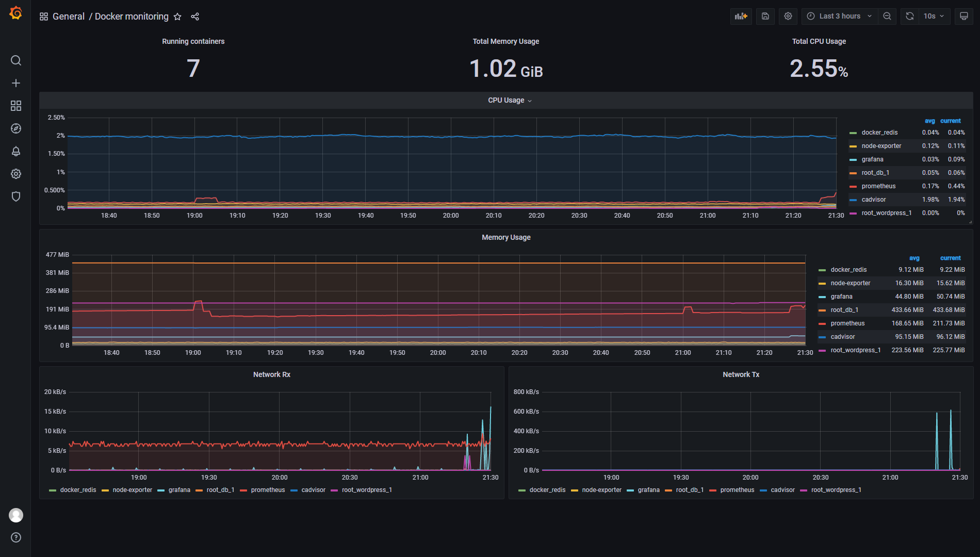The height and width of the screenshot is (557, 980).
Task: Open the Network Tx panel menu
Action: [x=741, y=374]
